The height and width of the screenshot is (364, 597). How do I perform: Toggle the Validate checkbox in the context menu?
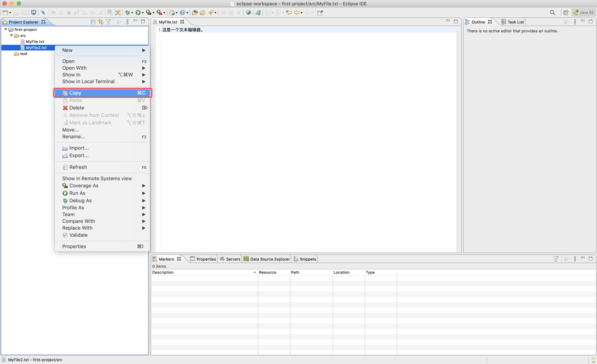[x=65, y=235]
